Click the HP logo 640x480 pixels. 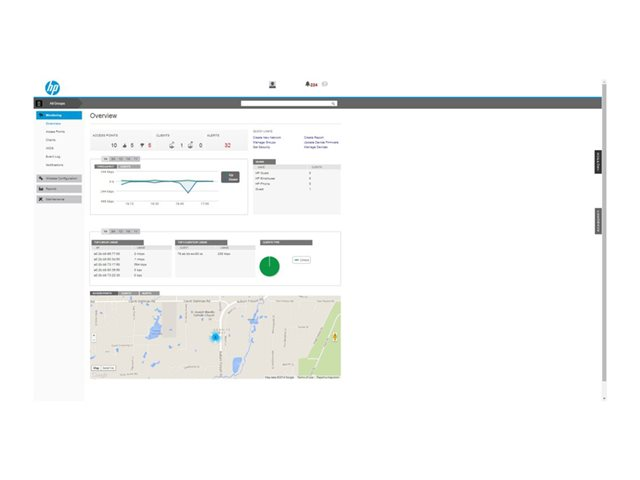click(x=53, y=87)
